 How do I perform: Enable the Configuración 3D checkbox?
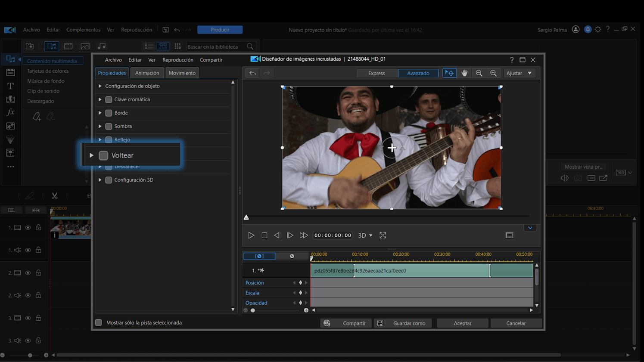[109, 180]
